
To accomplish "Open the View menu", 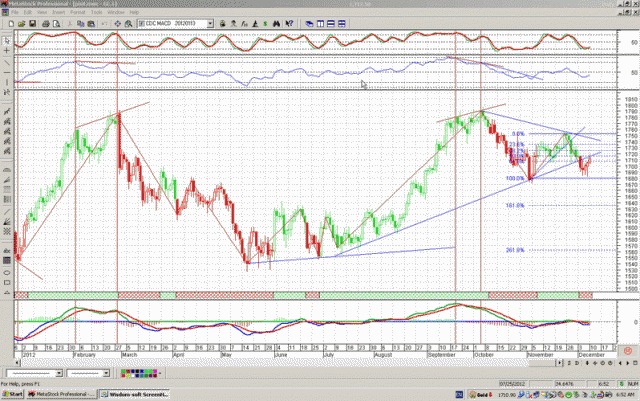I will pos(42,12).
